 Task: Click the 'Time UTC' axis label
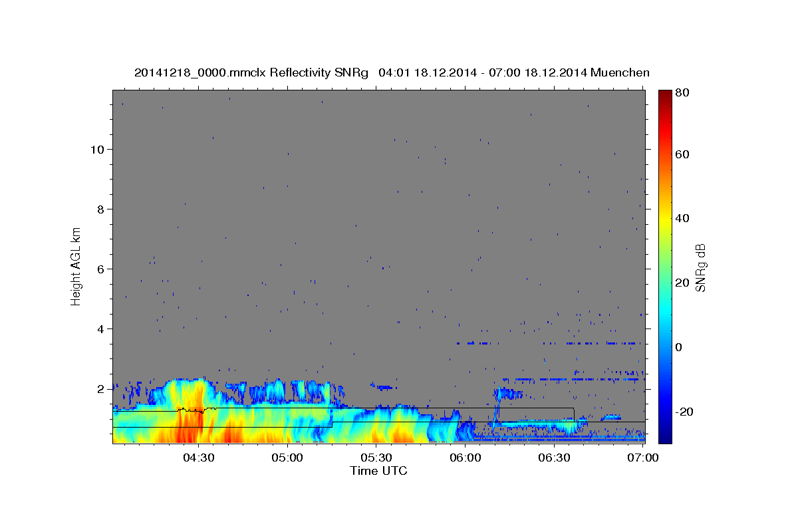pyautogui.click(x=378, y=471)
